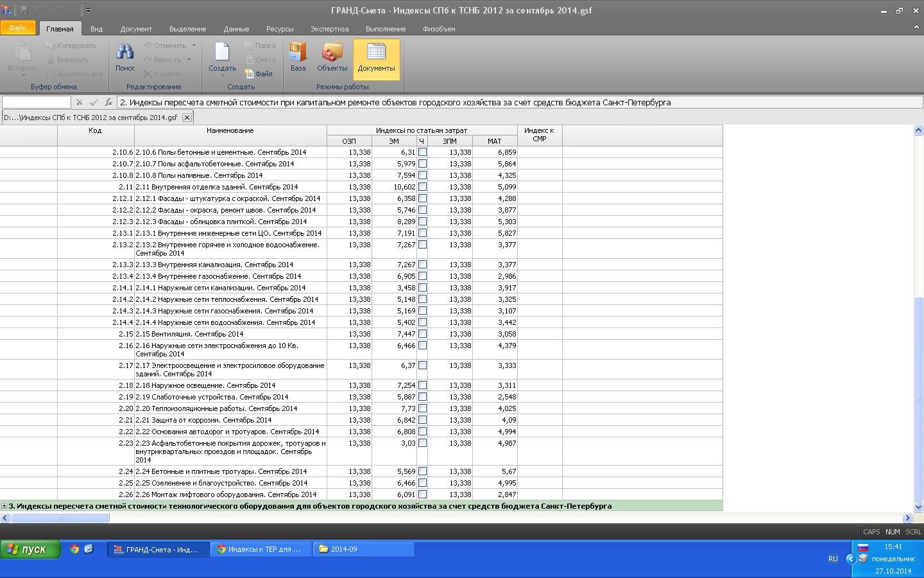
Task: Tick the Ч checkbox for row 2.11
Action: coord(422,187)
